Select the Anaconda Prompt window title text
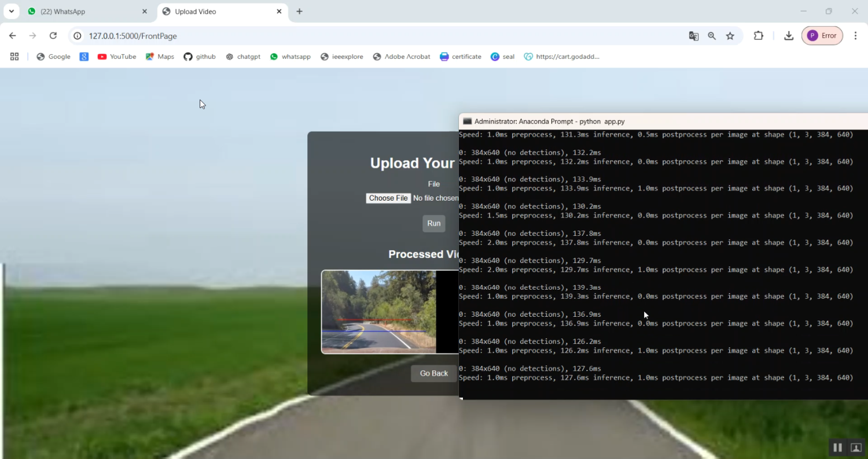This screenshot has height=459, width=868. click(x=550, y=121)
